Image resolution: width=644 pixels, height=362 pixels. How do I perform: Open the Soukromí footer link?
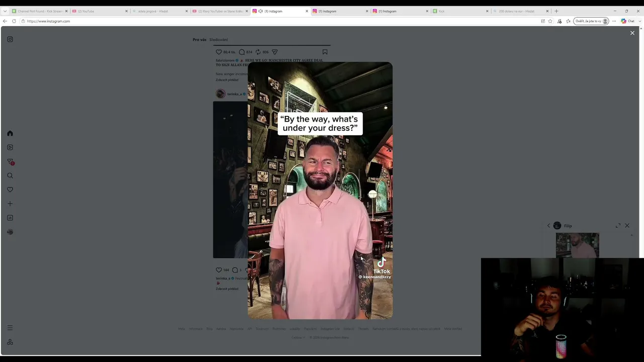(262, 329)
